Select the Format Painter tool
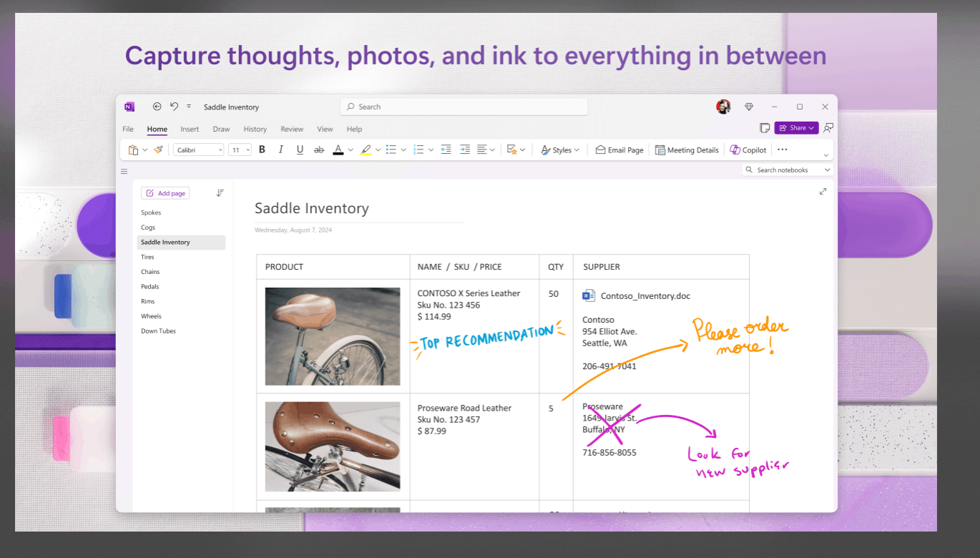This screenshot has width=980, height=558. (x=158, y=150)
